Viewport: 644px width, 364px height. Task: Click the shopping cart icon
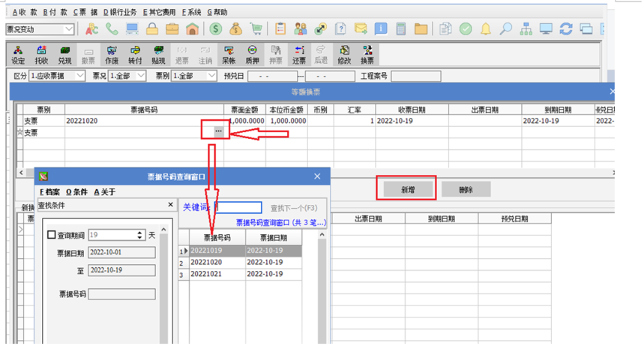(x=256, y=29)
